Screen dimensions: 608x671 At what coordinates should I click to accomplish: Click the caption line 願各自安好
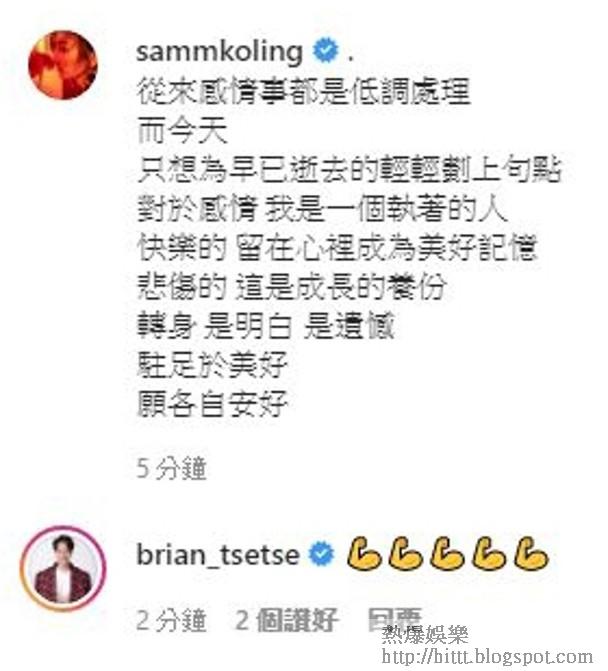[212, 404]
